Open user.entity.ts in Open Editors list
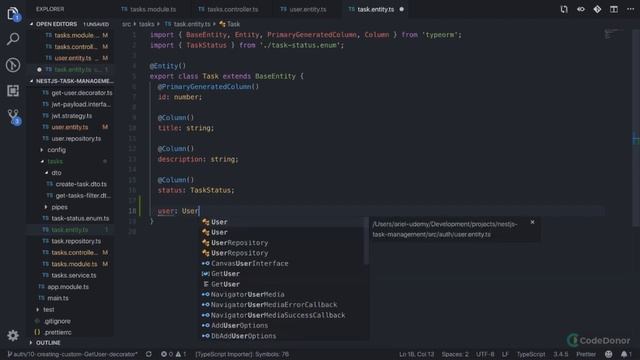The height and width of the screenshot is (360, 640). click(x=73, y=58)
